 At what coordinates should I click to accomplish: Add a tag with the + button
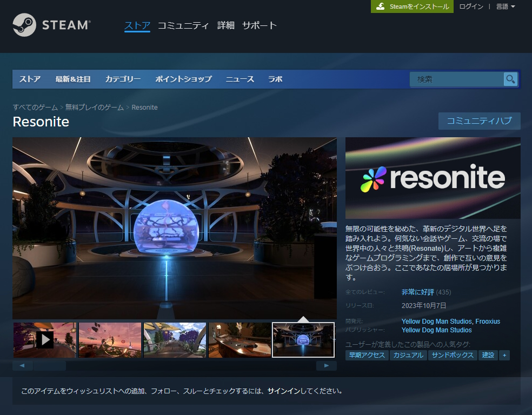504,355
